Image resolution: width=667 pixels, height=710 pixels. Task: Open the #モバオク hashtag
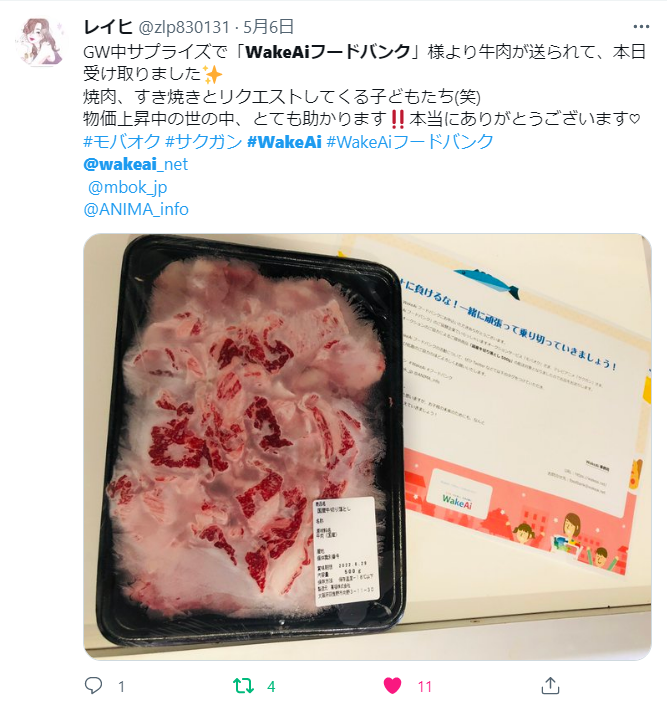[x=122, y=141]
